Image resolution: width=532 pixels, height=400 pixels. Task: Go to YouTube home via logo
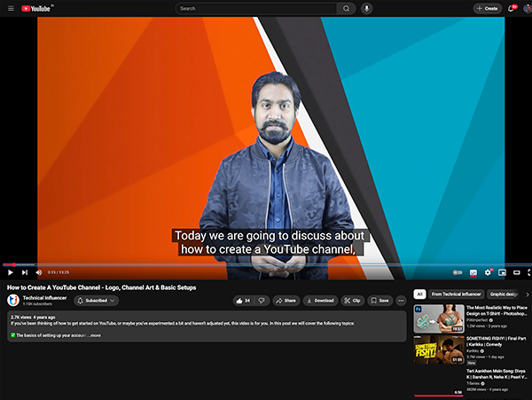(x=36, y=9)
